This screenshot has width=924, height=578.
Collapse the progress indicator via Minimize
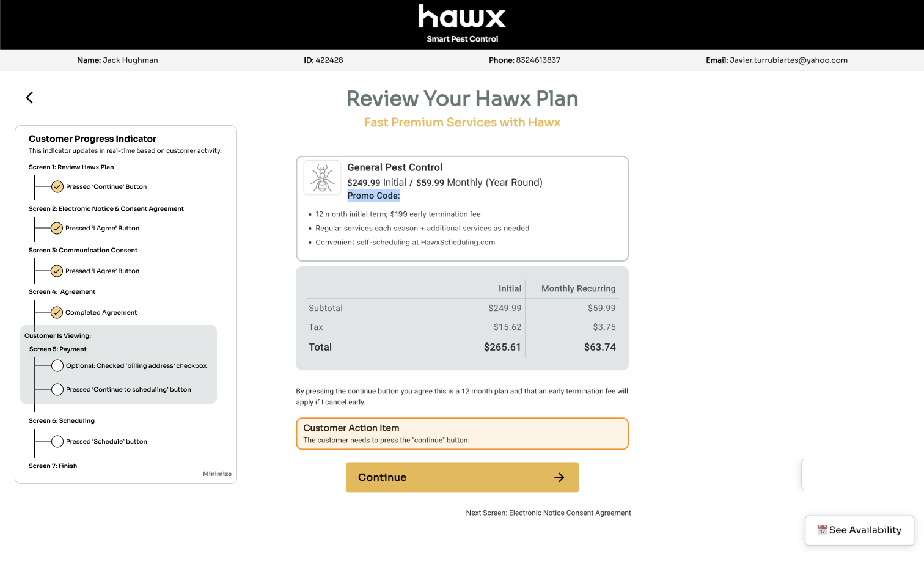[217, 474]
